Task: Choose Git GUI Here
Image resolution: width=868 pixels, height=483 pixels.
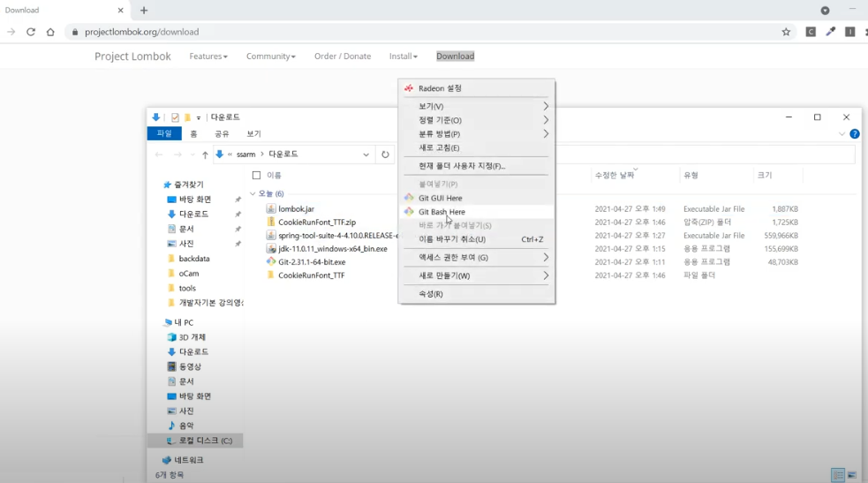Action: pyautogui.click(x=477, y=198)
